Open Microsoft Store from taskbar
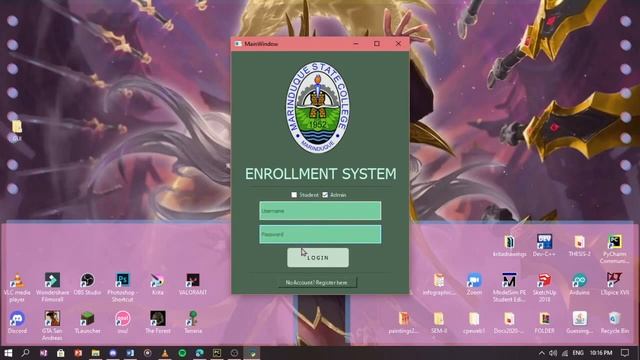This screenshot has width=640, height=360. pyautogui.click(x=60, y=353)
